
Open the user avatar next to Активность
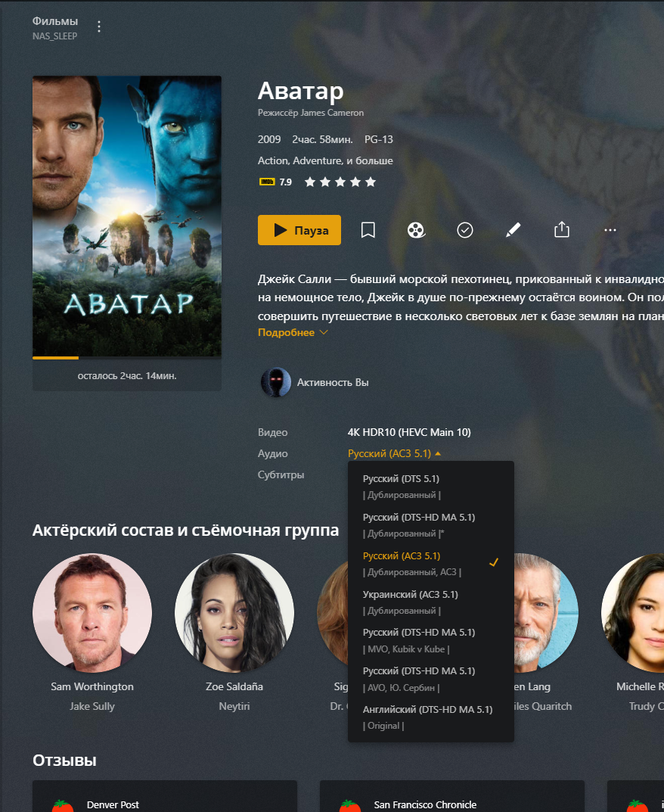coord(276,382)
